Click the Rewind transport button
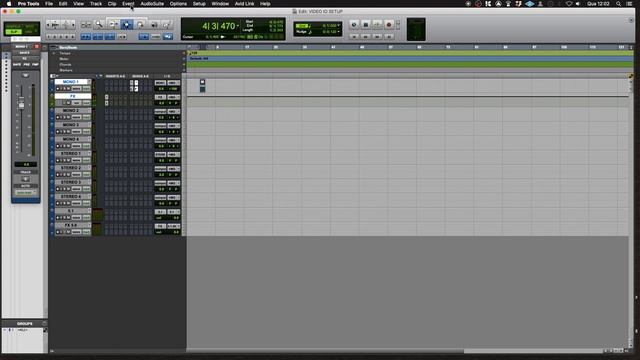 click(365, 37)
